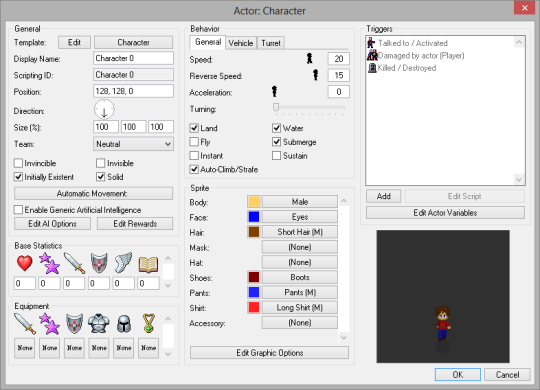The image size is (540, 390).
Task: Open the Shoes selector showing Boots
Action: (x=300, y=277)
